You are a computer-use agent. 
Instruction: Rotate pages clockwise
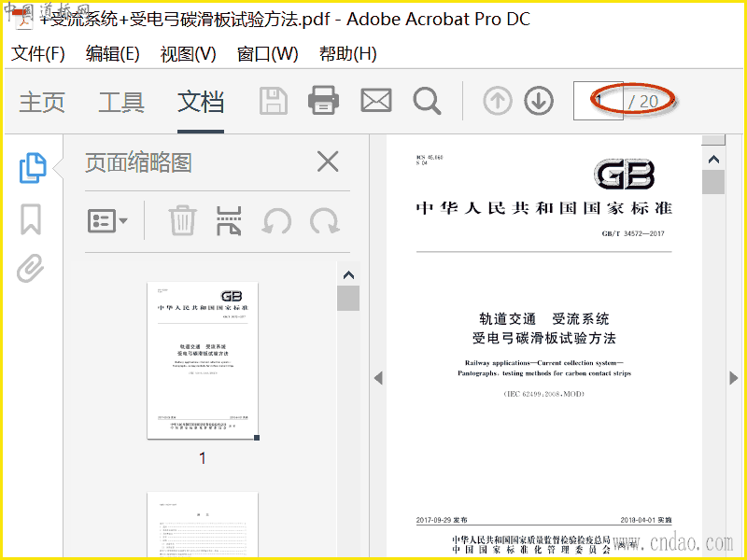(x=324, y=221)
